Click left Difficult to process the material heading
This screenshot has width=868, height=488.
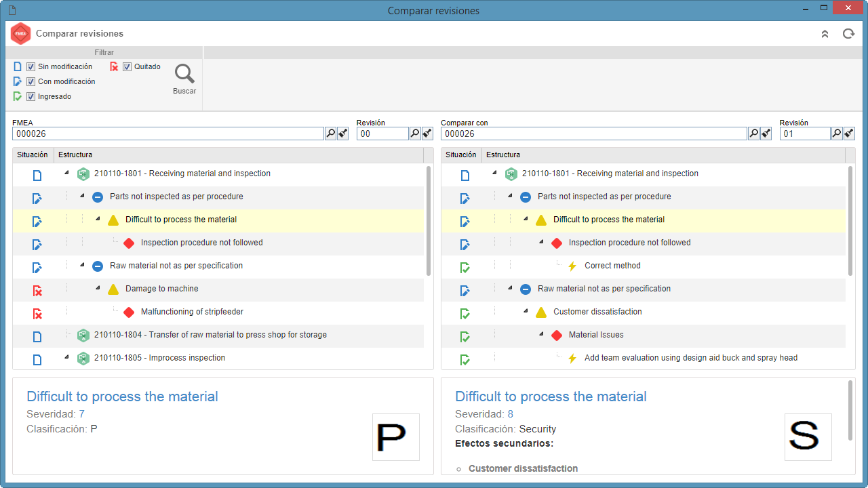122,396
